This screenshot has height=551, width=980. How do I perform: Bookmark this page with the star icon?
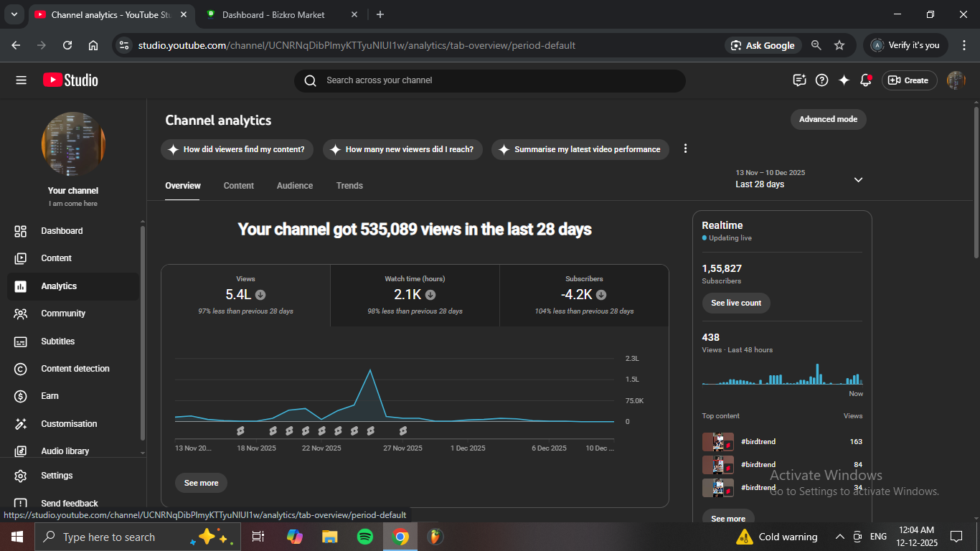pyautogui.click(x=839, y=45)
